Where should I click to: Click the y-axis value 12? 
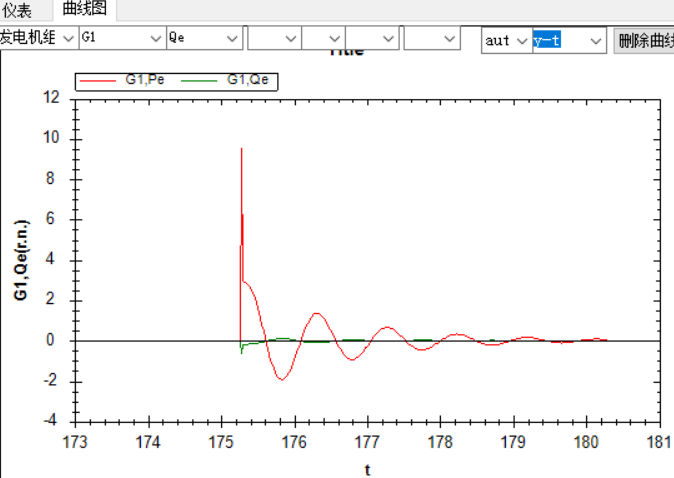point(51,98)
